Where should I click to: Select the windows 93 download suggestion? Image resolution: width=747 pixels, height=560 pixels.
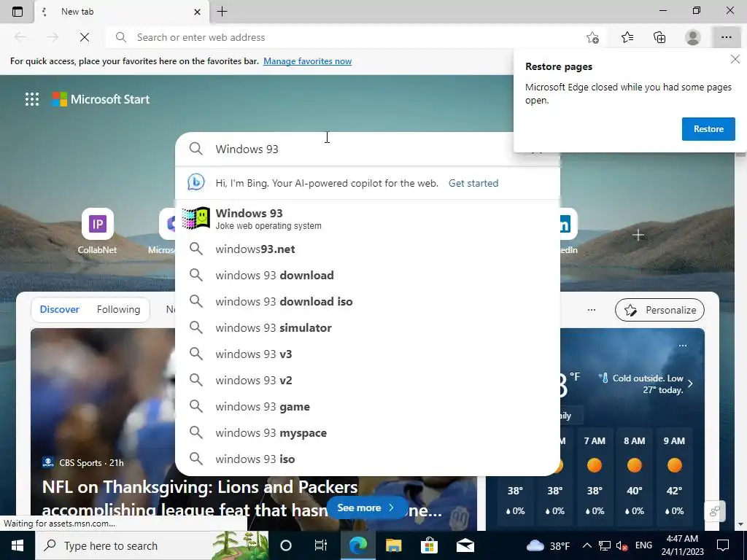click(368, 275)
